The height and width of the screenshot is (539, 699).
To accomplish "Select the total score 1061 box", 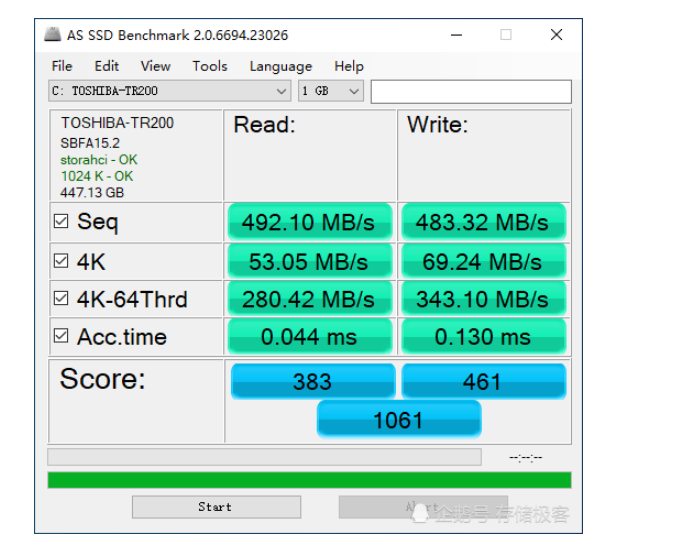I will (398, 420).
